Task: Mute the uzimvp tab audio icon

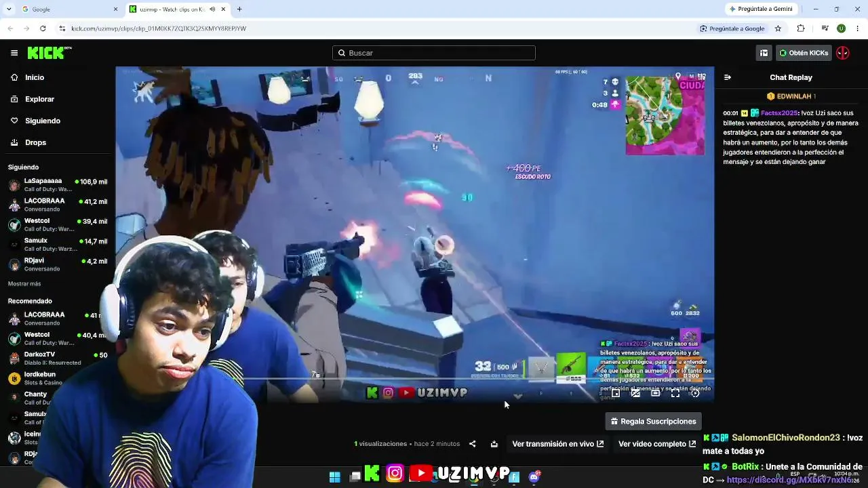Action: click(x=212, y=9)
